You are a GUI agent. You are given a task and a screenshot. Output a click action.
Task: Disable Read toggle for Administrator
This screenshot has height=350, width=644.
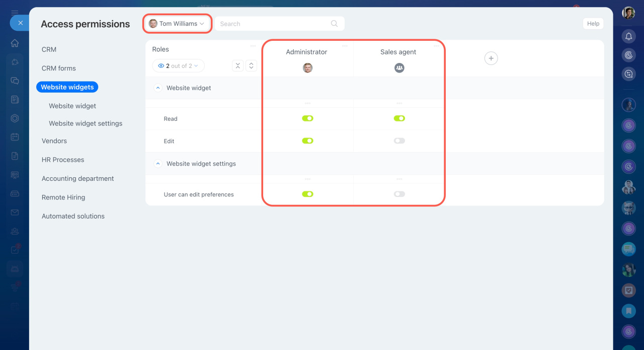pos(307,118)
